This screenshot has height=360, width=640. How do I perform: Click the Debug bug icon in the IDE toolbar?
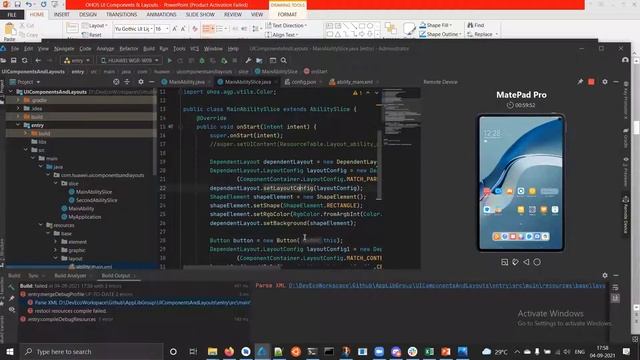(x=202, y=60)
